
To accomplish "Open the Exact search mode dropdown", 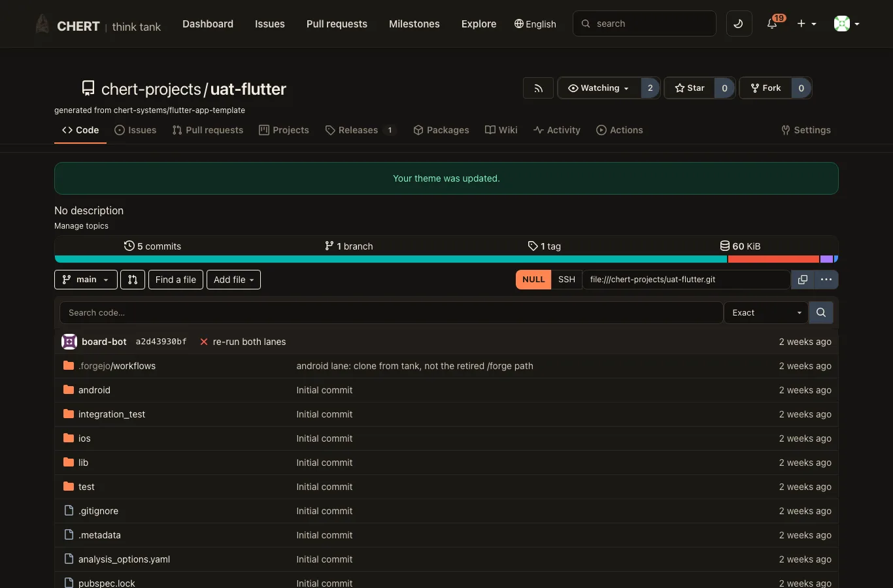I will (766, 313).
